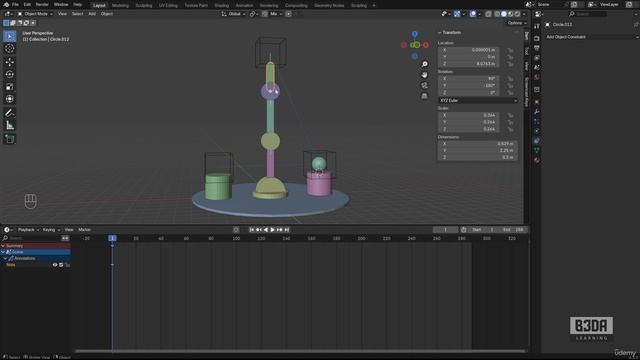The image size is (640, 360).
Task: Open XYZ Euler rotation mode dropdown
Action: point(478,100)
